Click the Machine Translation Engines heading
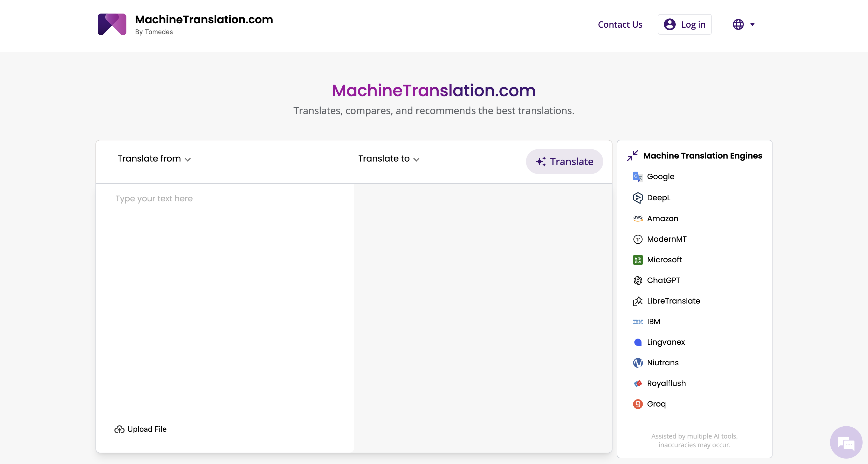868x464 pixels. 703,156
